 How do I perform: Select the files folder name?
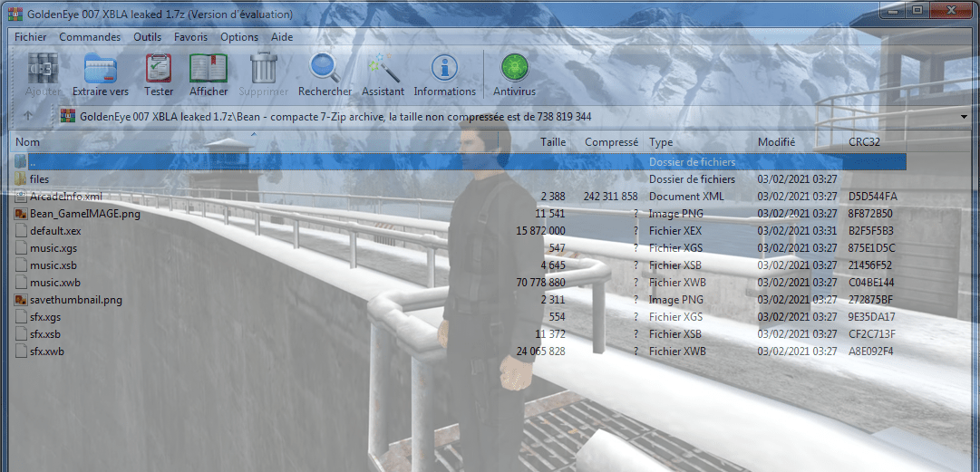tap(39, 179)
